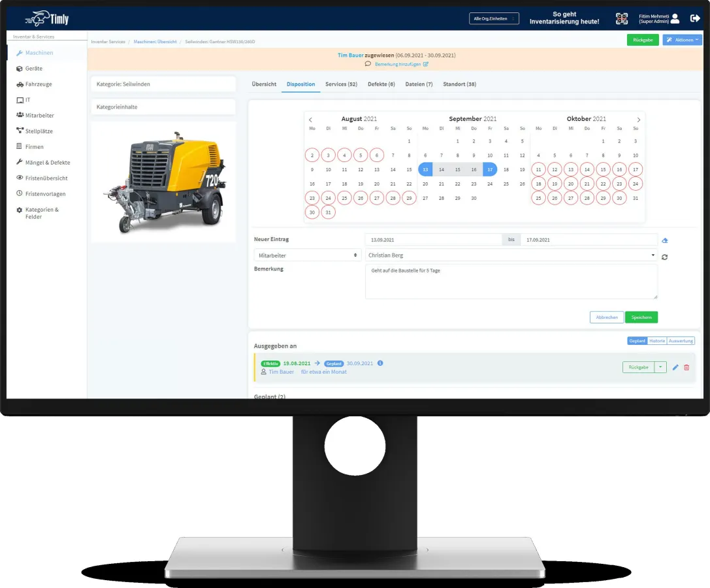Screen dimensions: 710x588
Task: Activate the Auswertung toggle
Action: click(680, 340)
